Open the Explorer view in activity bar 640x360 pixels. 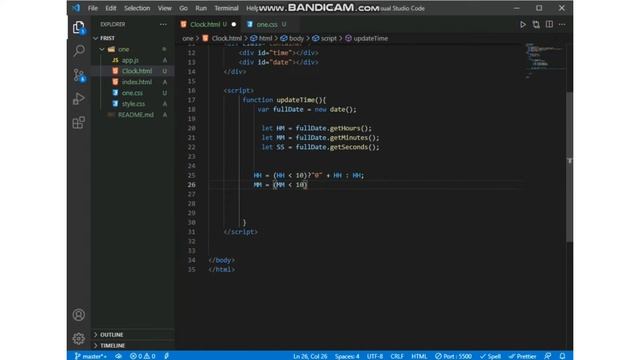click(79, 27)
